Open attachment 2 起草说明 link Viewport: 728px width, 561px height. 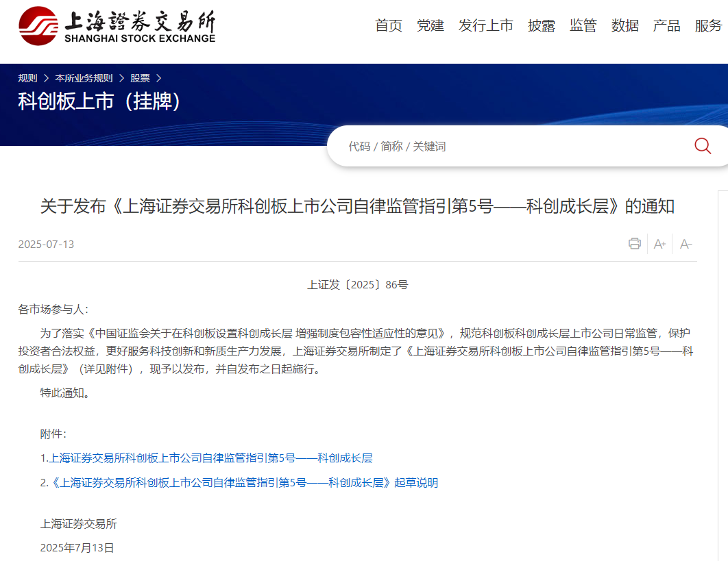click(244, 483)
